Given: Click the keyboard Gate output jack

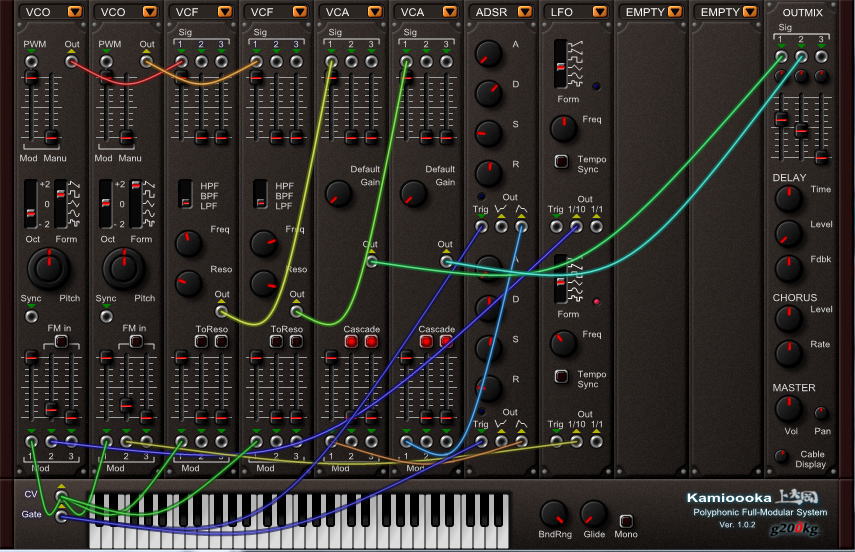Looking at the screenshot, I should click(62, 515).
